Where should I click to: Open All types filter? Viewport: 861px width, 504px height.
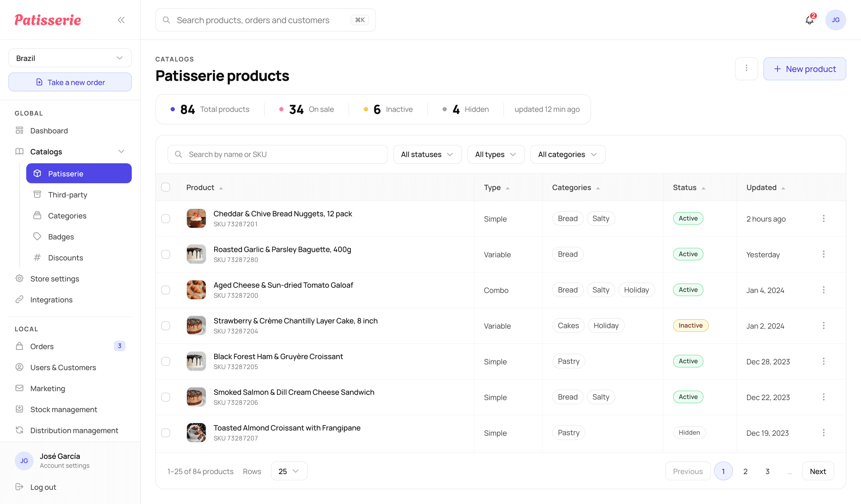click(x=496, y=154)
